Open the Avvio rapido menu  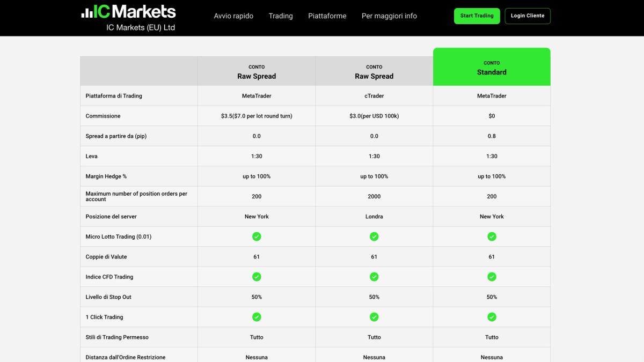[233, 16]
